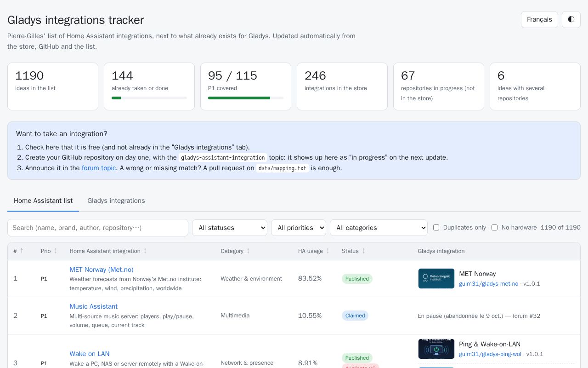The image size is (588, 368).
Task: Open the Wake on LAN link
Action: pos(90,354)
